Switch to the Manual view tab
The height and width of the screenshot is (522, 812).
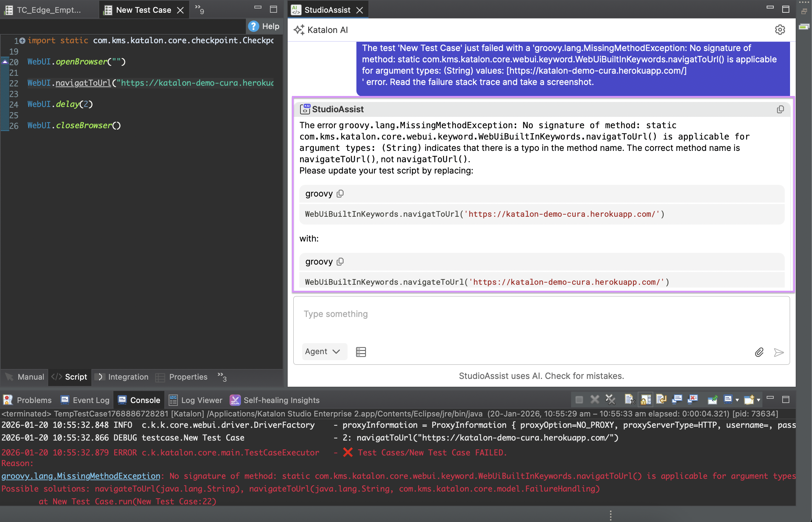coord(25,377)
